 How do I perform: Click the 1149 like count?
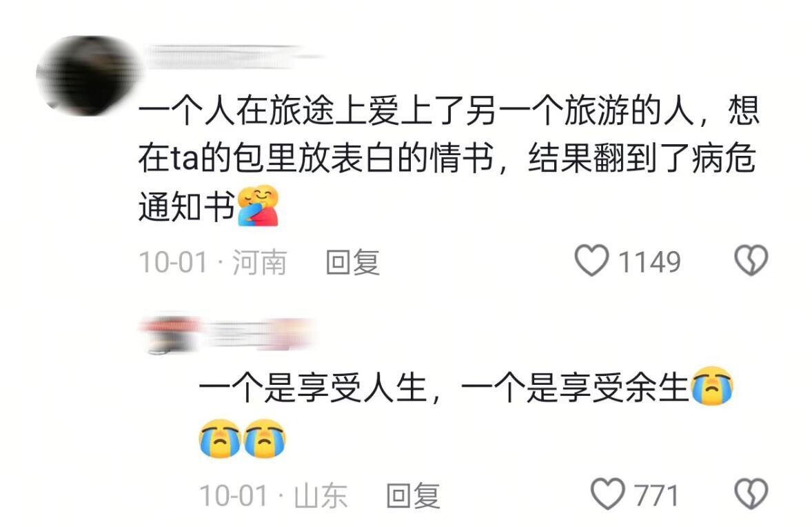649,261
